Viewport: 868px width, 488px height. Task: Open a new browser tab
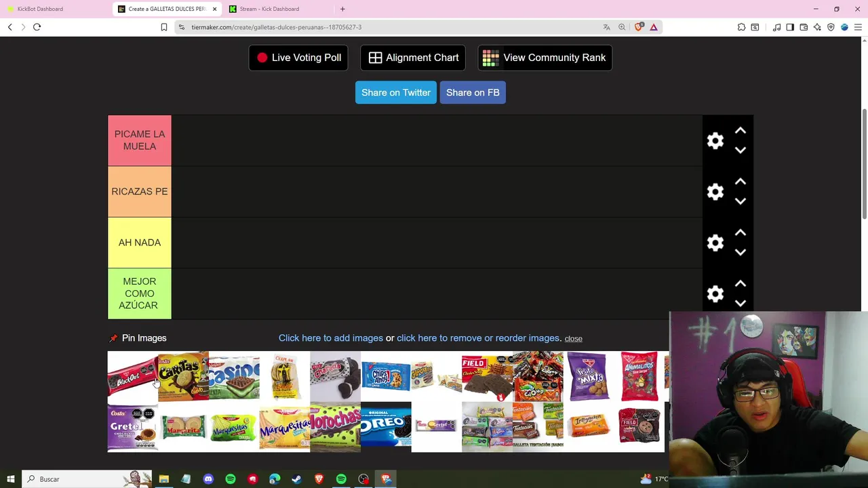pos(342,9)
